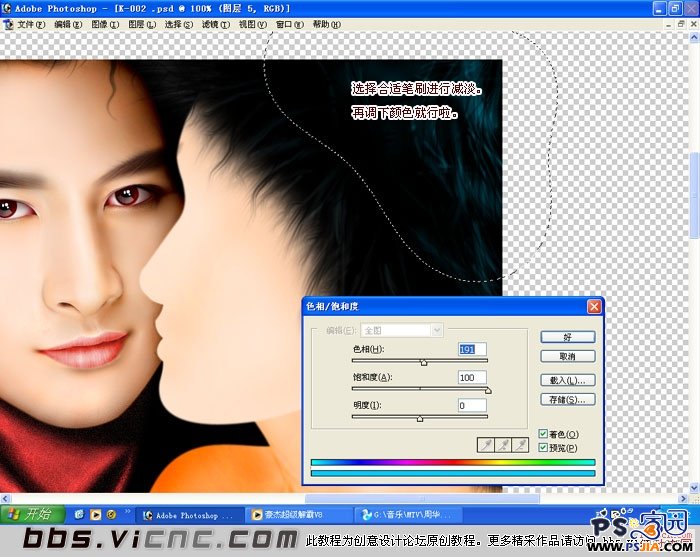The width and height of the screenshot is (700, 557).
Task: Click the horizontal scrollbar left arrow
Action: tap(5, 498)
